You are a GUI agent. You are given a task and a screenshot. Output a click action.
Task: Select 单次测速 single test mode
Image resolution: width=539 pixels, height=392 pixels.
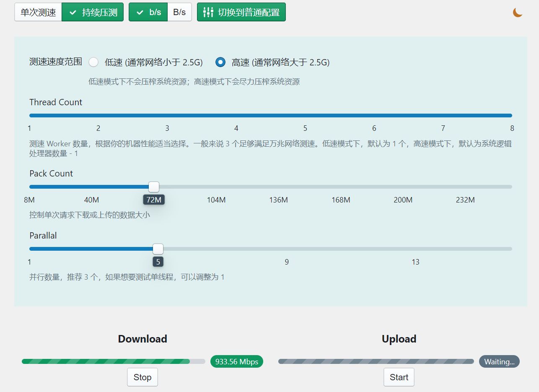38,12
